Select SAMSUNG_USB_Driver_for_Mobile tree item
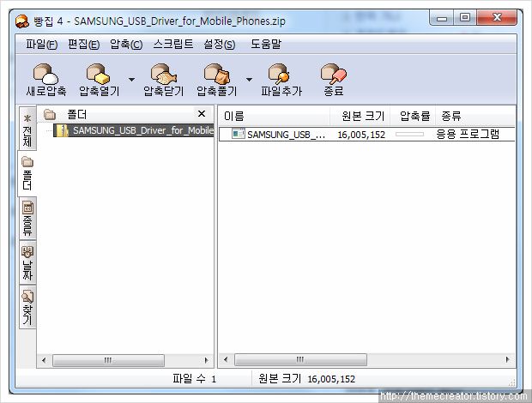The image size is (532, 403). click(134, 130)
